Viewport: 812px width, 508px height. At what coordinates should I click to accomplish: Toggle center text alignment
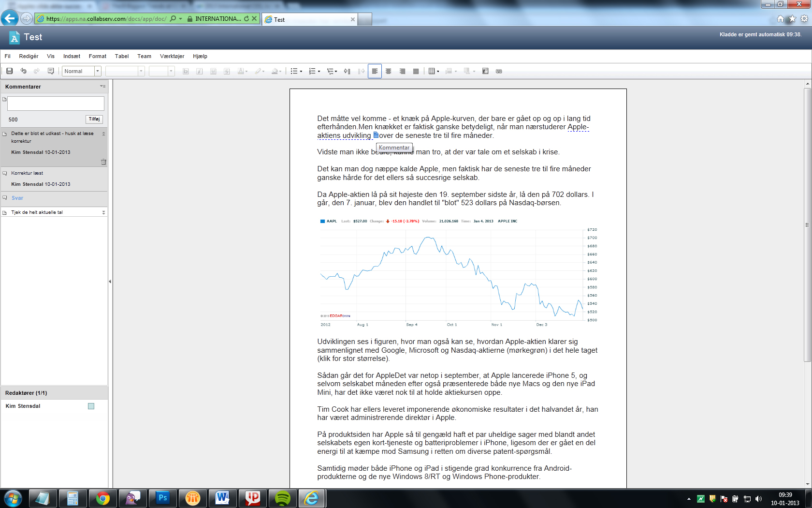click(388, 71)
